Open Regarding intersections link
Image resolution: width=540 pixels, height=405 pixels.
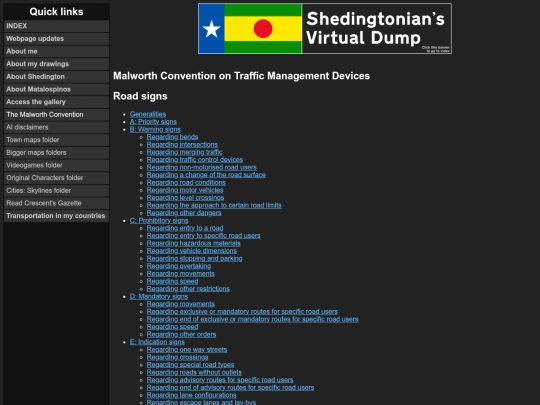182,144
